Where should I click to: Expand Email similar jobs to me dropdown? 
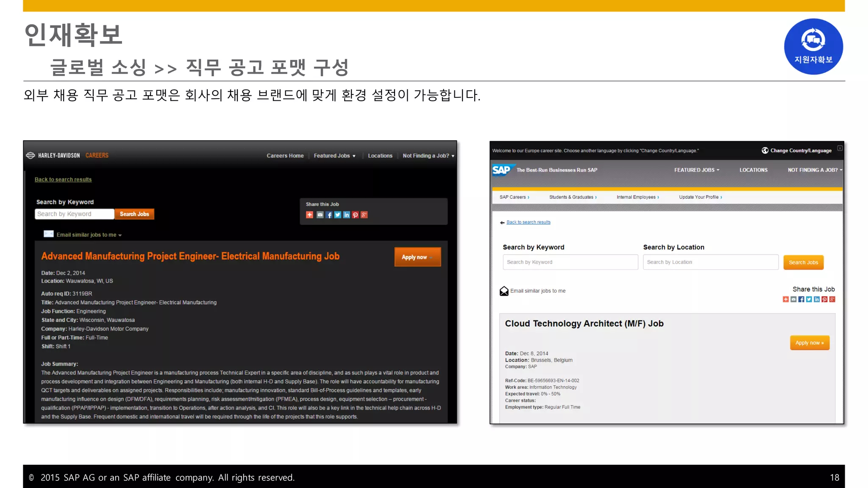pyautogui.click(x=120, y=235)
